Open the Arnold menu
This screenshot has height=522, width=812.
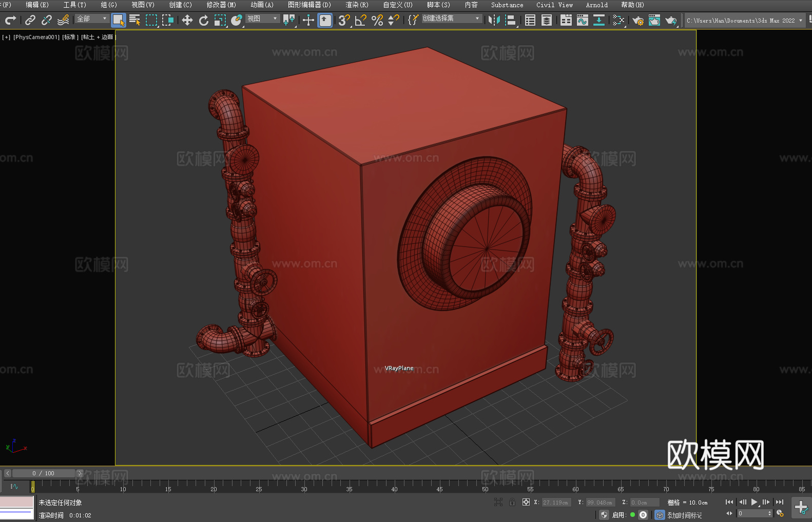pos(596,5)
